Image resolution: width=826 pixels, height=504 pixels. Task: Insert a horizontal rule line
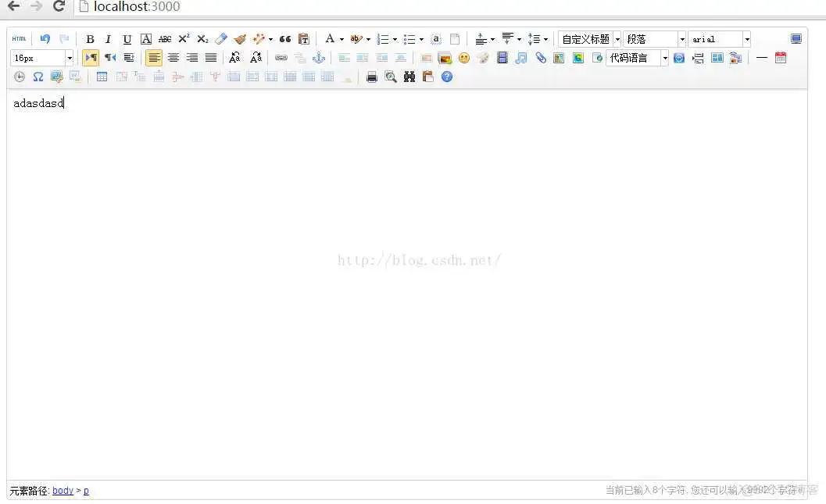(x=761, y=57)
